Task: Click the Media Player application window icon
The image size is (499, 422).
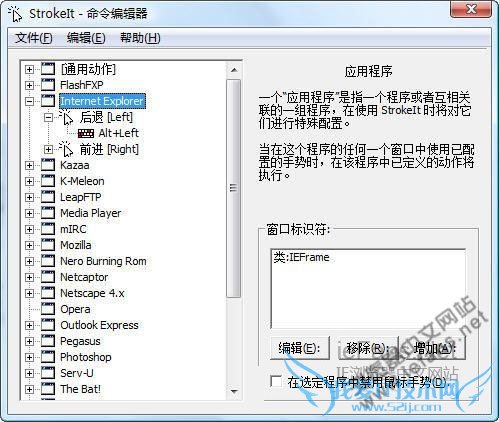Action: [x=48, y=213]
